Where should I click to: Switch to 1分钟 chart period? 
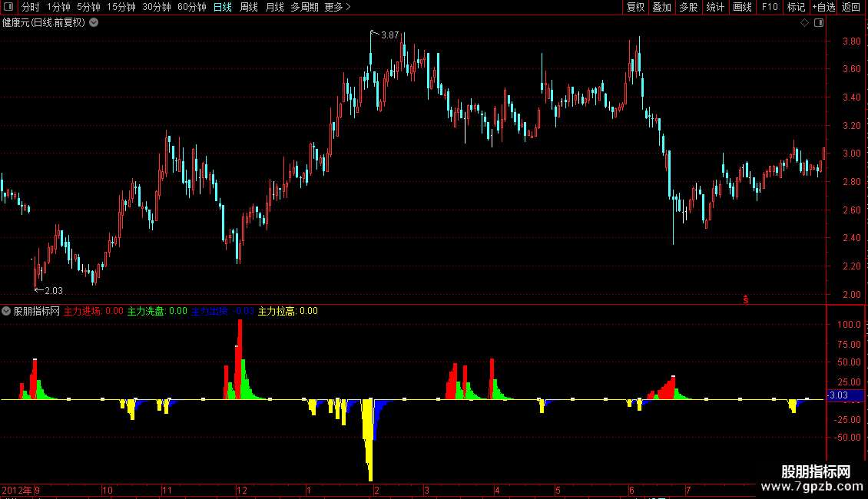[58, 7]
